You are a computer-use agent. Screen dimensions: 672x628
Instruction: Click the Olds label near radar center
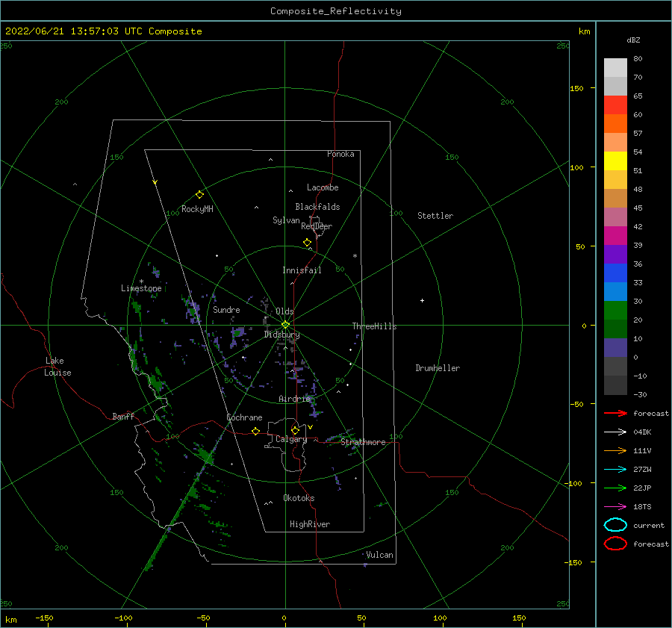coord(285,311)
